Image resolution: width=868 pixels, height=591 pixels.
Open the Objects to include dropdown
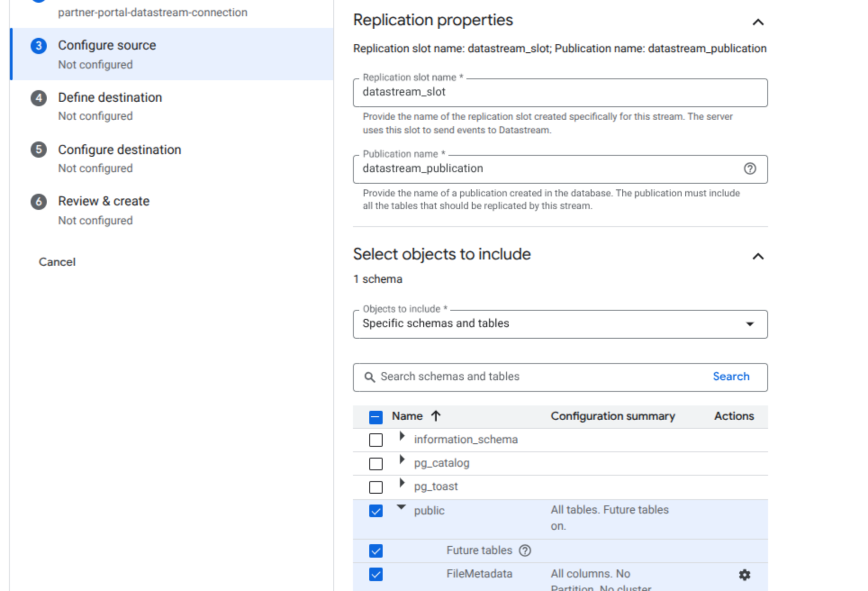(561, 324)
